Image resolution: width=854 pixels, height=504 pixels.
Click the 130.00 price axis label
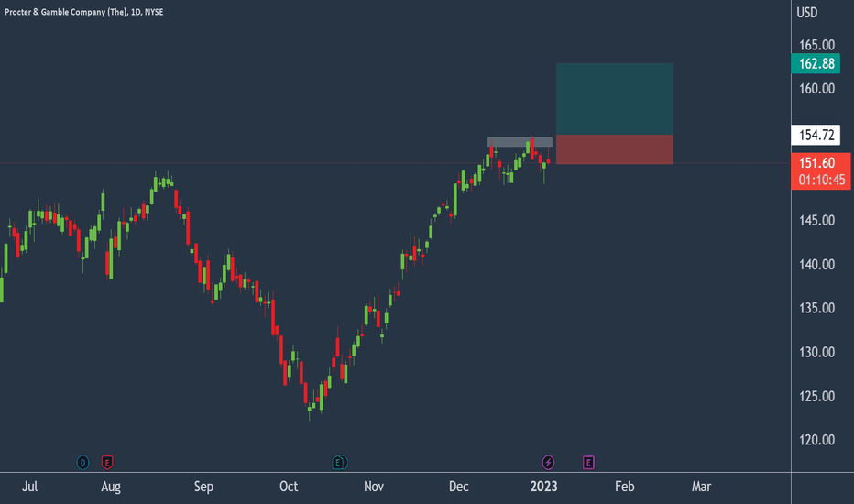click(816, 352)
